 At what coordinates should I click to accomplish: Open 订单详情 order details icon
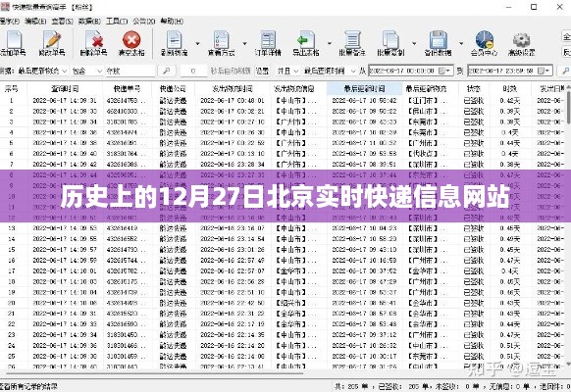[268, 44]
